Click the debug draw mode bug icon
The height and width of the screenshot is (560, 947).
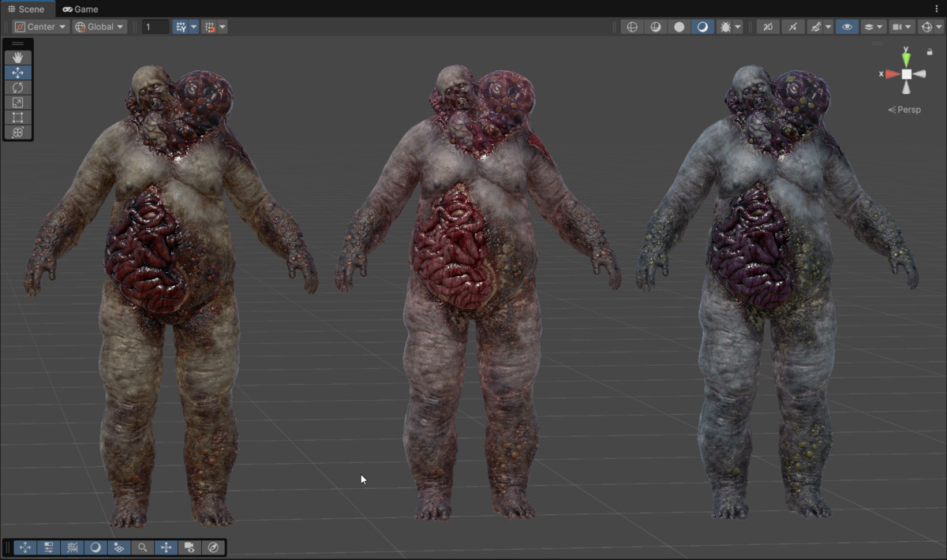pyautogui.click(x=724, y=27)
